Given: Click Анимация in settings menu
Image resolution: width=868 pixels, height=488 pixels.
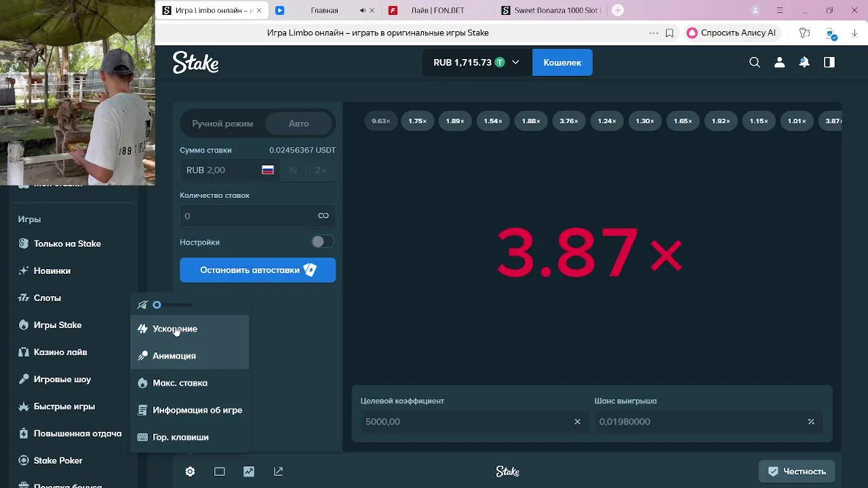Looking at the screenshot, I should [x=190, y=356].
